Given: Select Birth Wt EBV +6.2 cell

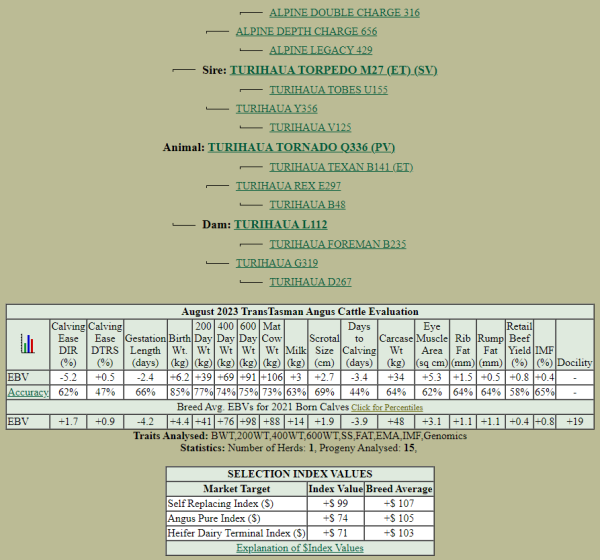Looking at the screenshot, I should (x=179, y=377).
